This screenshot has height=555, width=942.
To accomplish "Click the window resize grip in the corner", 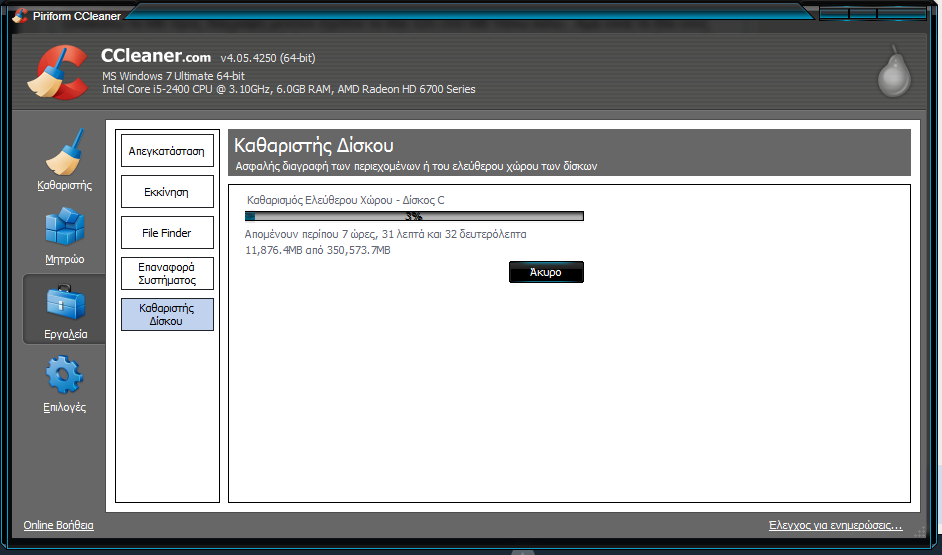I will [920, 531].
